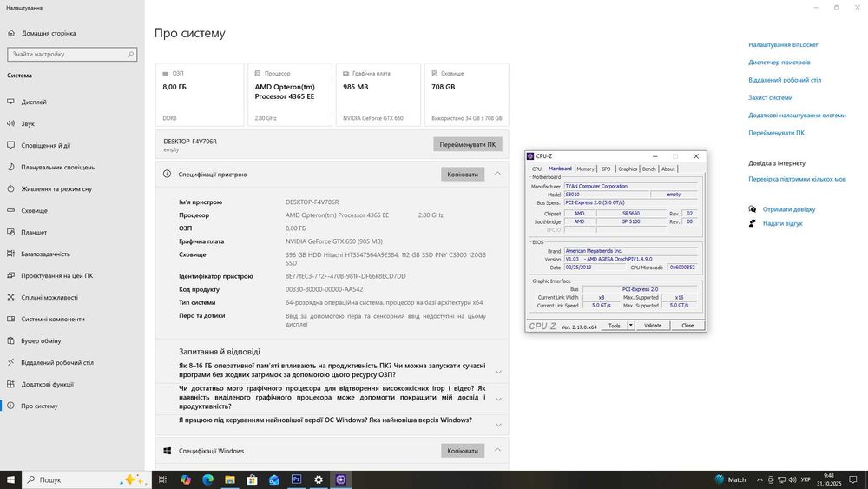Open Додаткові налаштування системи link
Image resolution: width=868 pixels, height=489 pixels.
pyautogui.click(x=797, y=116)
